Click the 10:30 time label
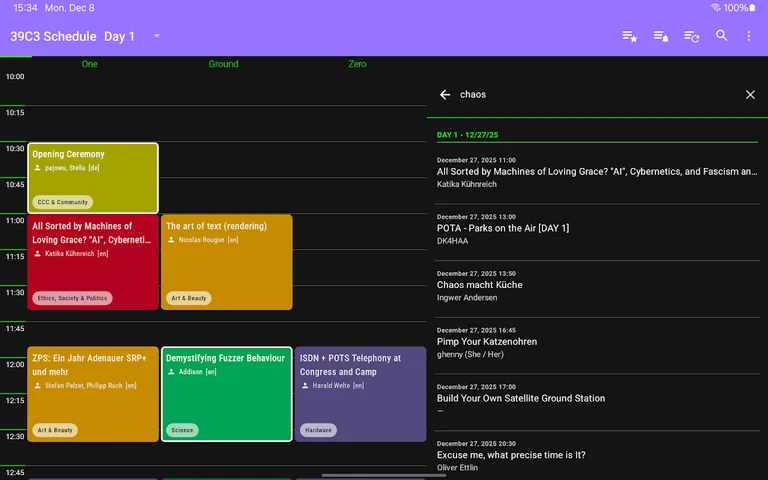 15,148
